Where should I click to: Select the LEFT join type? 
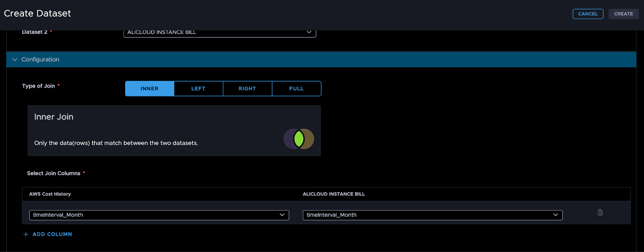[198, 89]
